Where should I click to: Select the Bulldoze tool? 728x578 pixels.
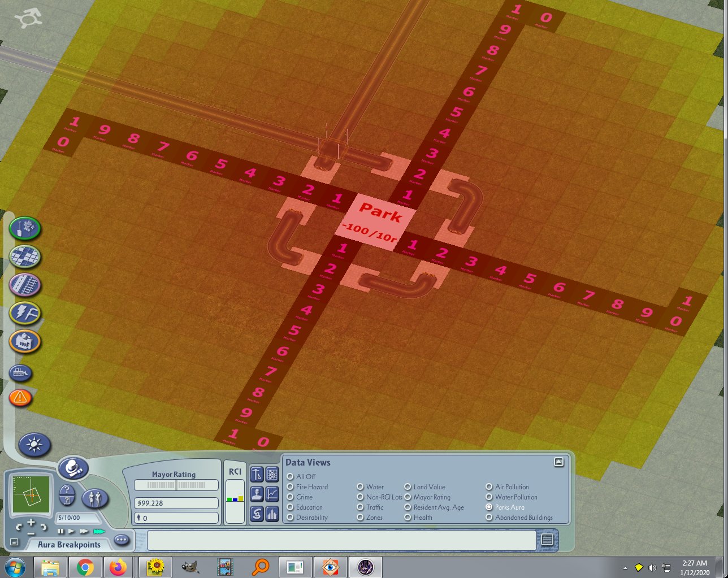(21, 373)
